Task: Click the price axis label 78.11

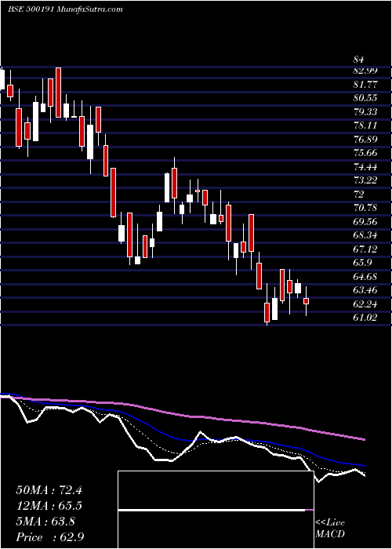Action: [x=365, y=125]
